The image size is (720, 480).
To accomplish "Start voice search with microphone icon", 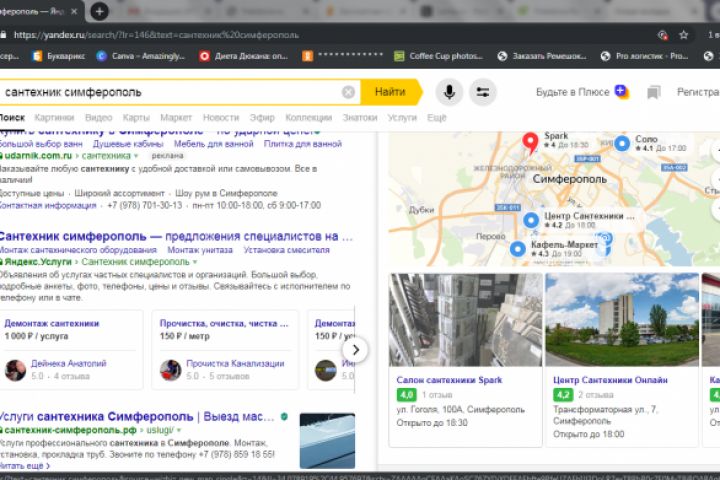I will point(449,92).
